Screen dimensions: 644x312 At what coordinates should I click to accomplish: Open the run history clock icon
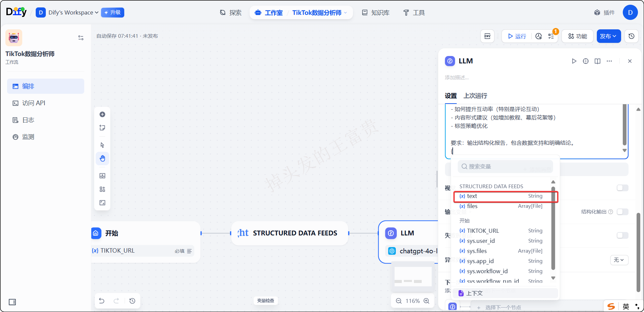click(539, 36)
